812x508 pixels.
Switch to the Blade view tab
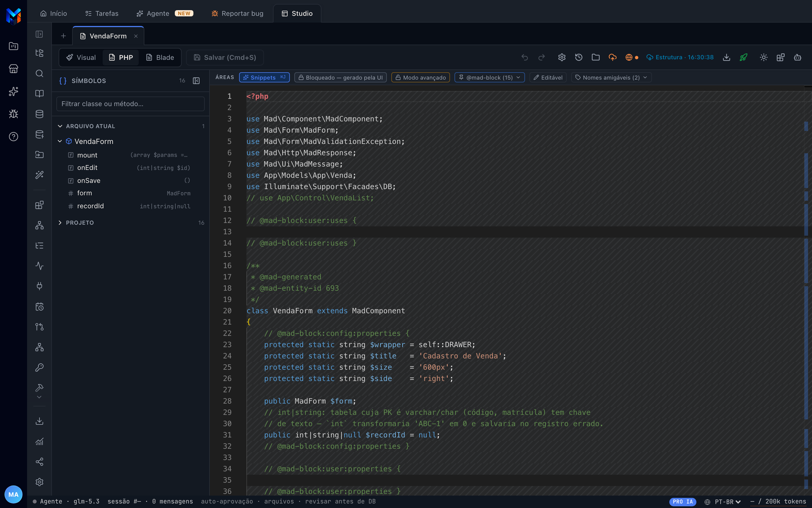(160, 58)
